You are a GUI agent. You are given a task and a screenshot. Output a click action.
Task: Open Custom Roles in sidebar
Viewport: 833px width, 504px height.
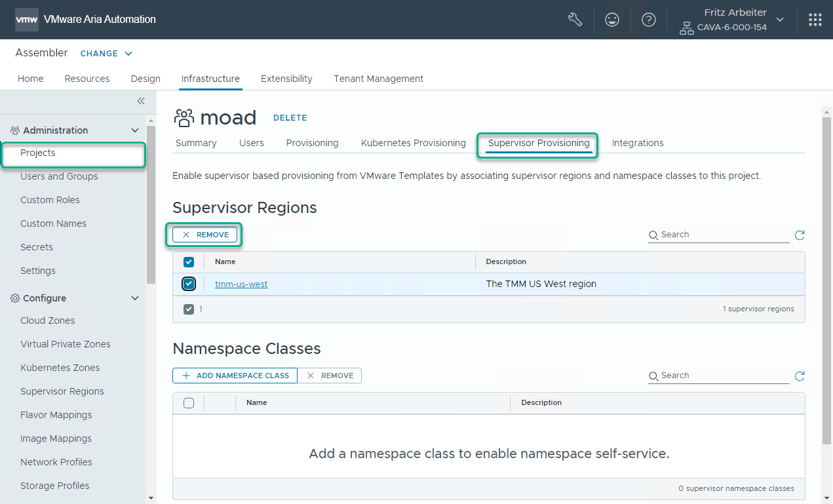coord(50,200)
